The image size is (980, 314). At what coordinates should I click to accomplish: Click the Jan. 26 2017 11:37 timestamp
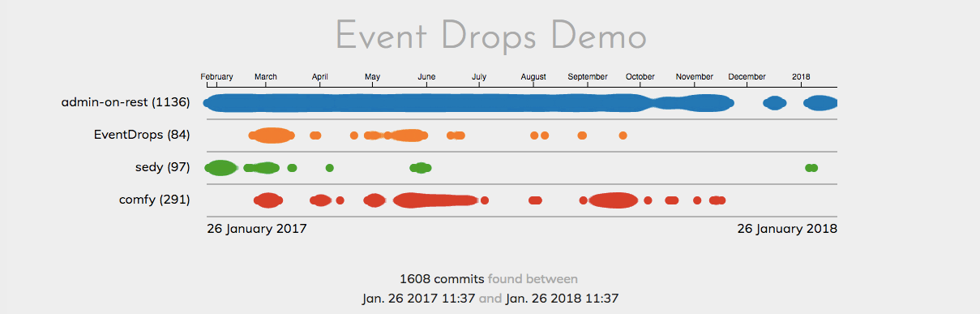[x=419, y=298]
